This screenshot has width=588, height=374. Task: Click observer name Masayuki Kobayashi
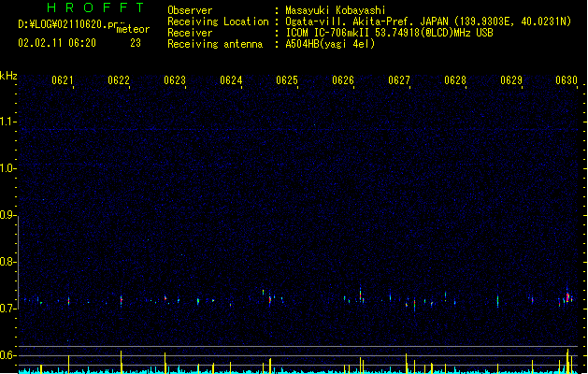[x=336, y=10]
